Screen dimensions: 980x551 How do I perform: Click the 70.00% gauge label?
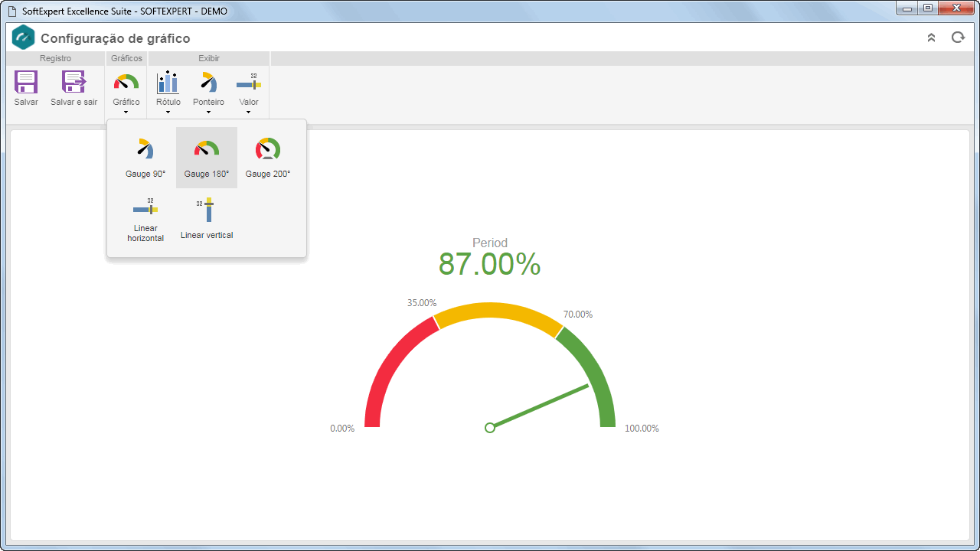coord(578,315)
